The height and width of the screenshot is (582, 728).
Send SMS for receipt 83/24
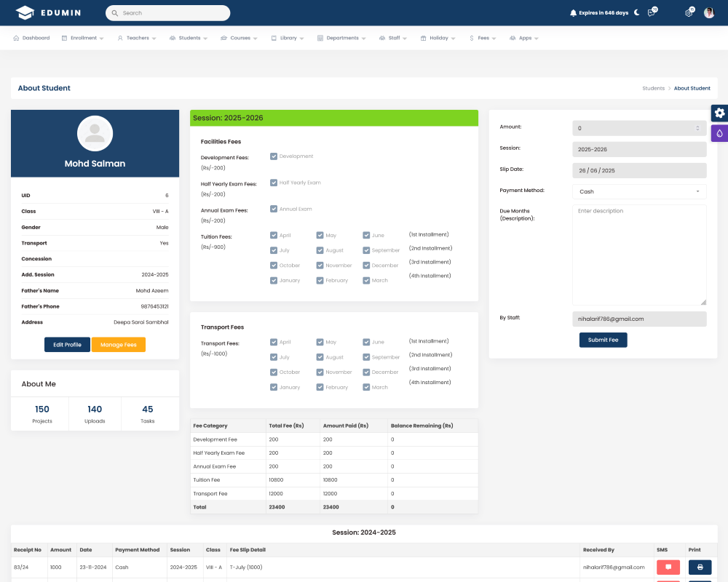click(x=668, y=567)
